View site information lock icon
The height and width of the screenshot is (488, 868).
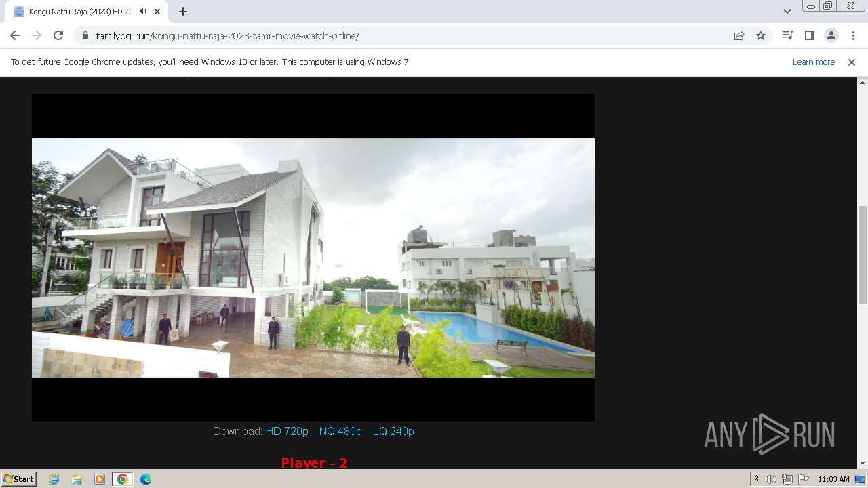tap(85, 35)
